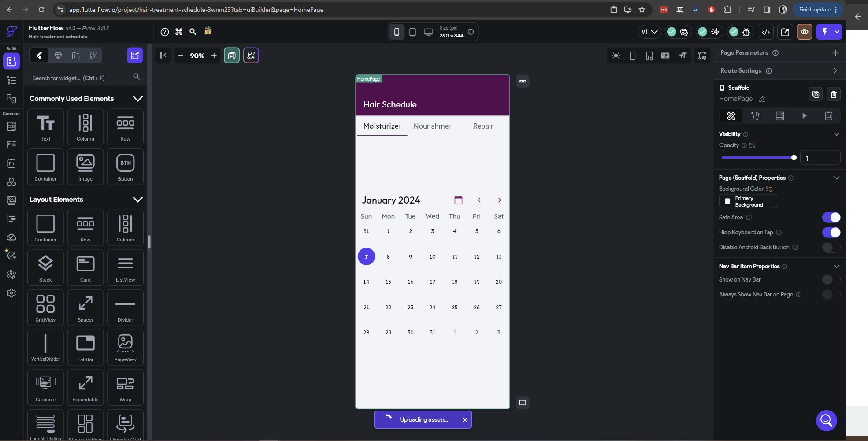
Task: Switch to the Repair tab in canvas
Action: coord(483,126)
